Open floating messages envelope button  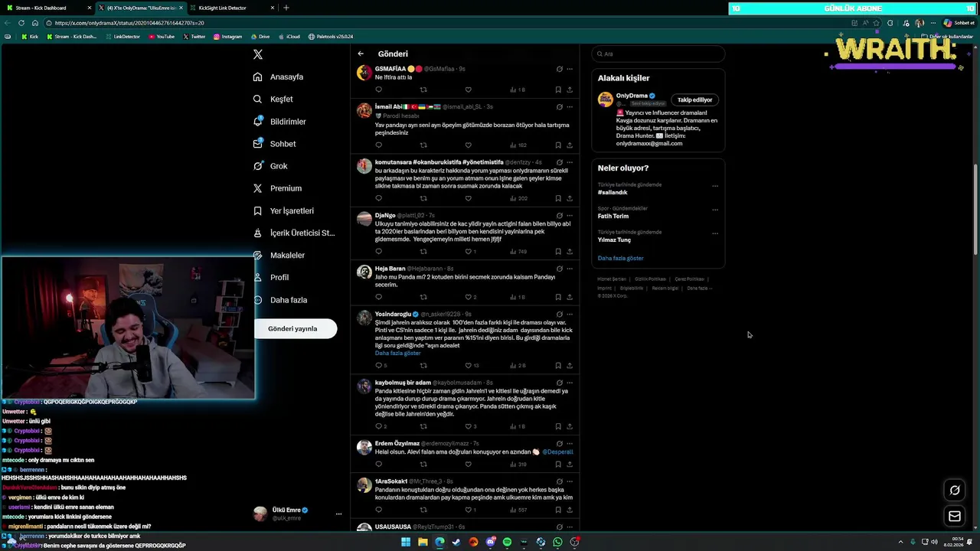(x=955, y=517)
